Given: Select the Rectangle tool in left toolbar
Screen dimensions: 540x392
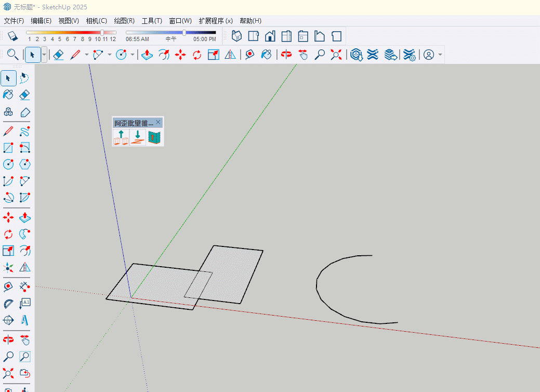Looking at the screenshot, I should pos(8,148).
